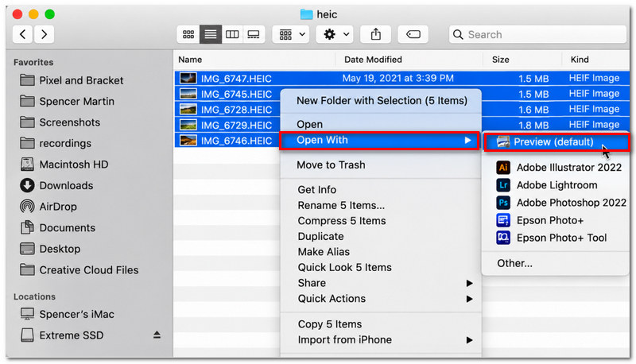Switch to column view in toolbar
The width and height of the screenshot is (636, 364).
point(232,34)
